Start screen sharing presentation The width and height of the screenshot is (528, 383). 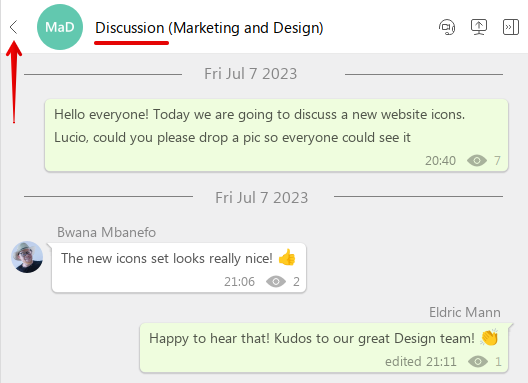pos(479,27)
